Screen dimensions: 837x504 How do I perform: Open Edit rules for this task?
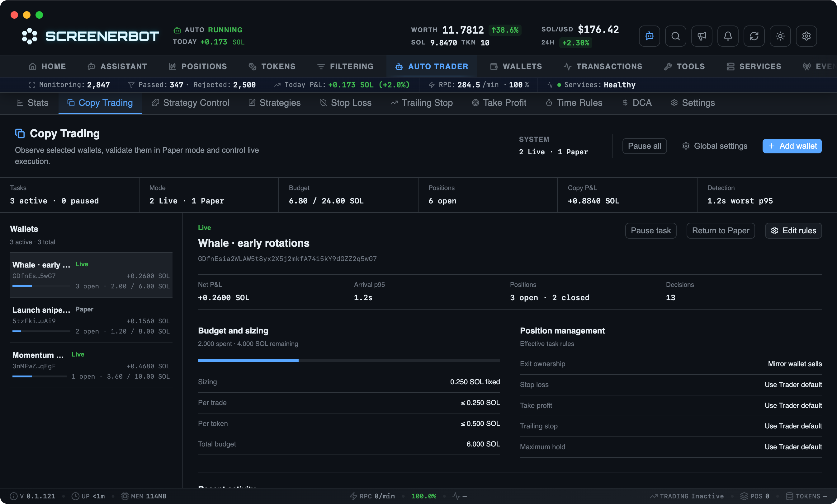(793, 231)
